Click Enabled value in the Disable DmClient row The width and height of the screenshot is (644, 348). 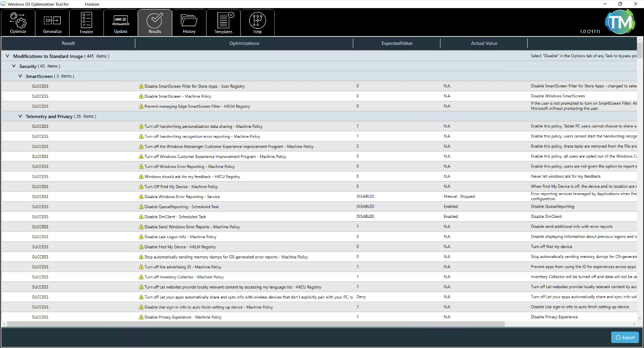coord(451,217)
